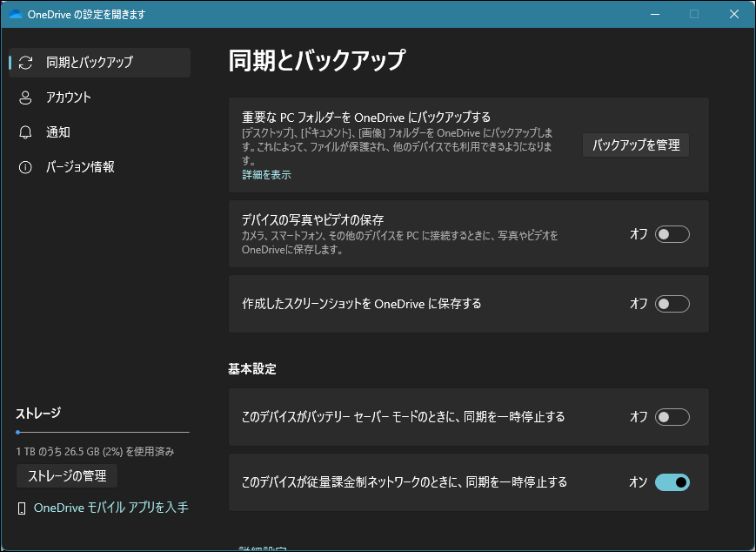Click the 基本設定 section heading
756x552 pixels.
pos(252,369)
